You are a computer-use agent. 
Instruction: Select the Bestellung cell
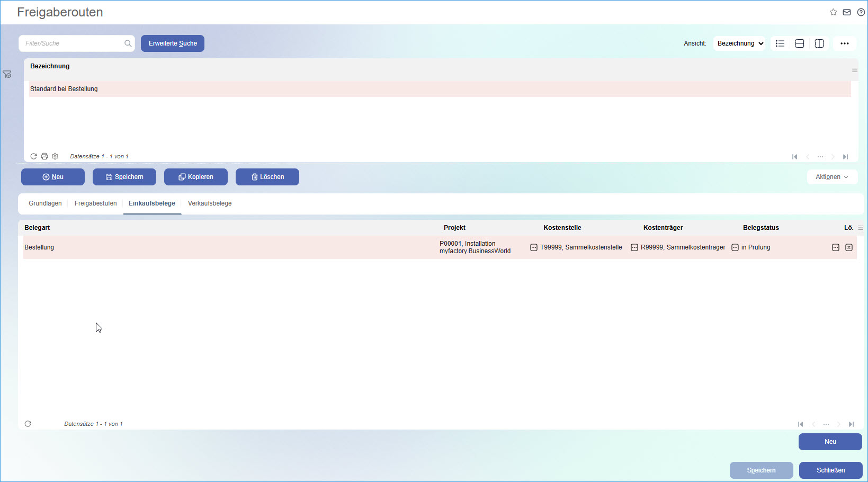39,247
